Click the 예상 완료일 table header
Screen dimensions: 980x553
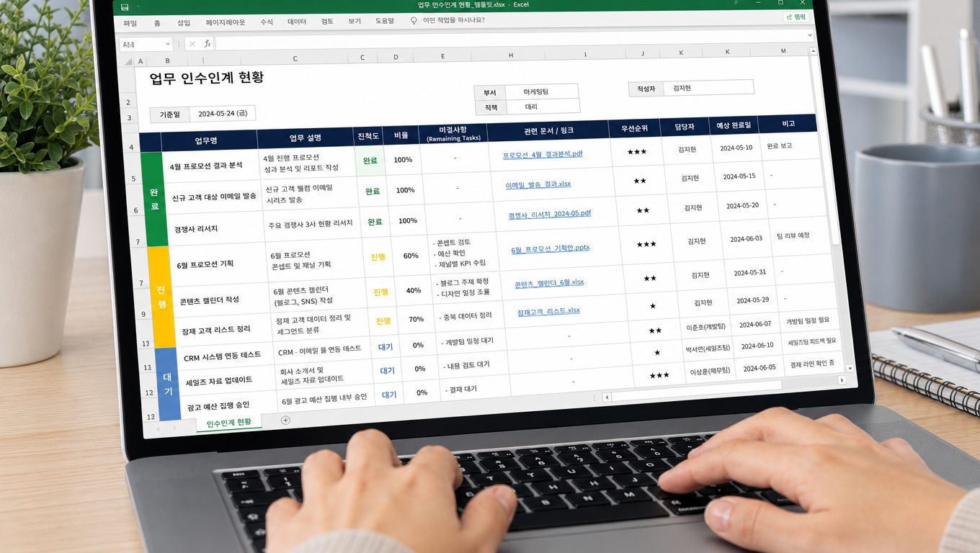[x=734, y=125]
